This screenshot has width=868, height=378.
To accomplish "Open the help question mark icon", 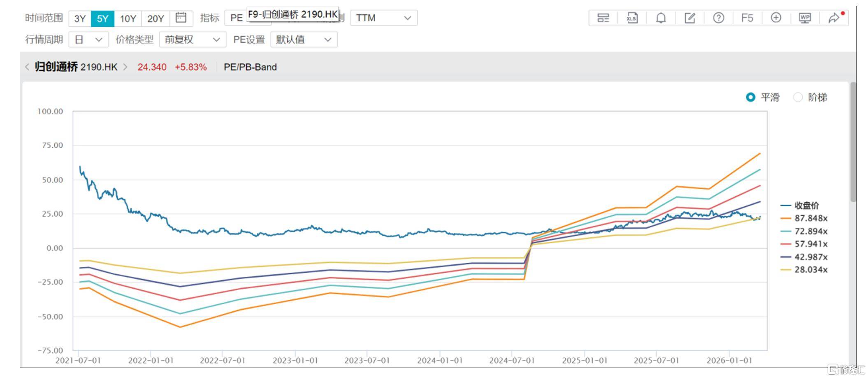I will click(x=718, y=18).
